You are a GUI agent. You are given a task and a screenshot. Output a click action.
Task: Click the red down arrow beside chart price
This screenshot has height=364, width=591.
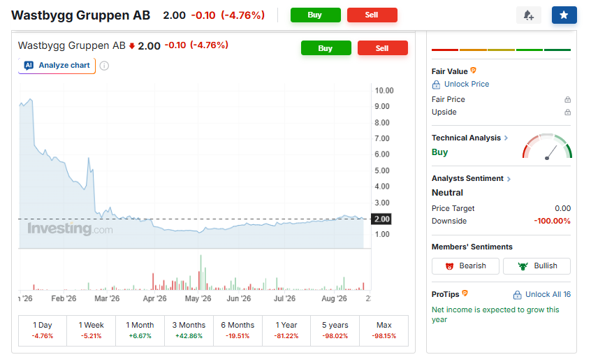131,46
